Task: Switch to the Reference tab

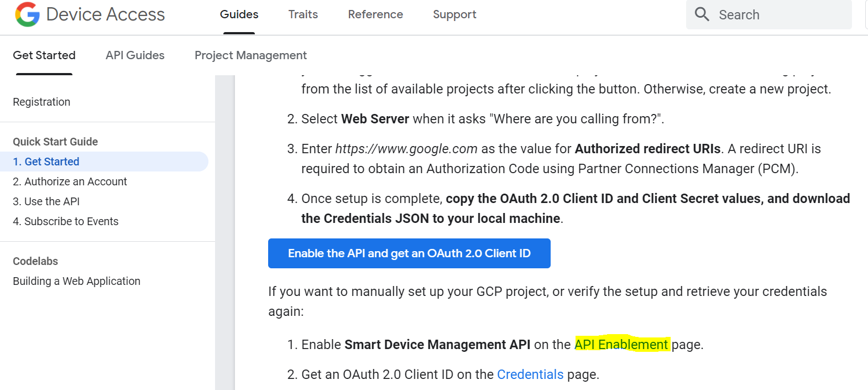Action: 375,14
